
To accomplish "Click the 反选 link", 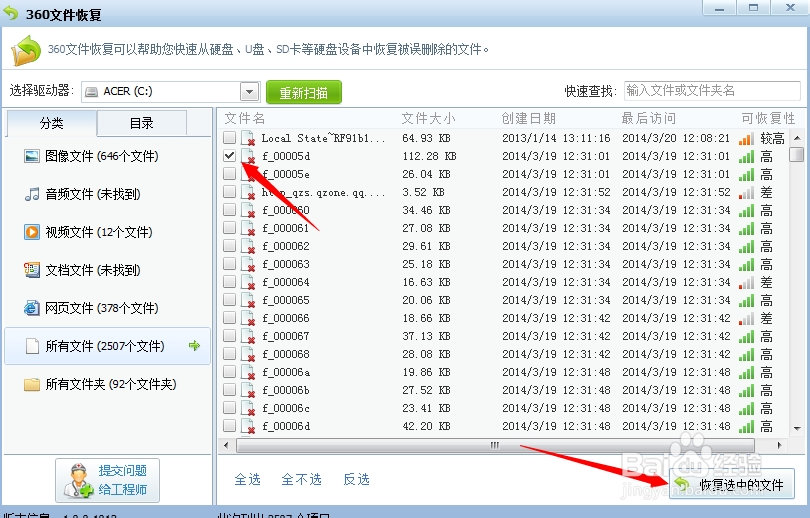I will coord(356,479).
